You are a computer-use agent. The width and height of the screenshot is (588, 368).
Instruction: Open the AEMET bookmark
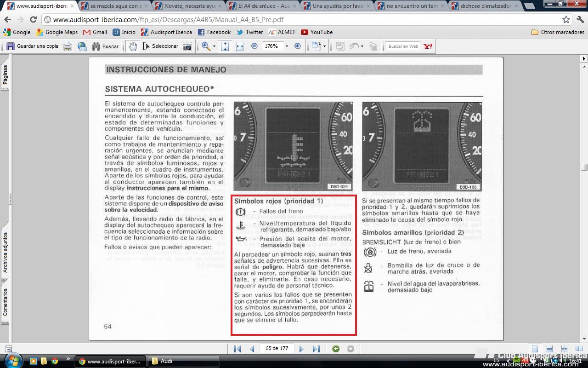coord(282,32)
